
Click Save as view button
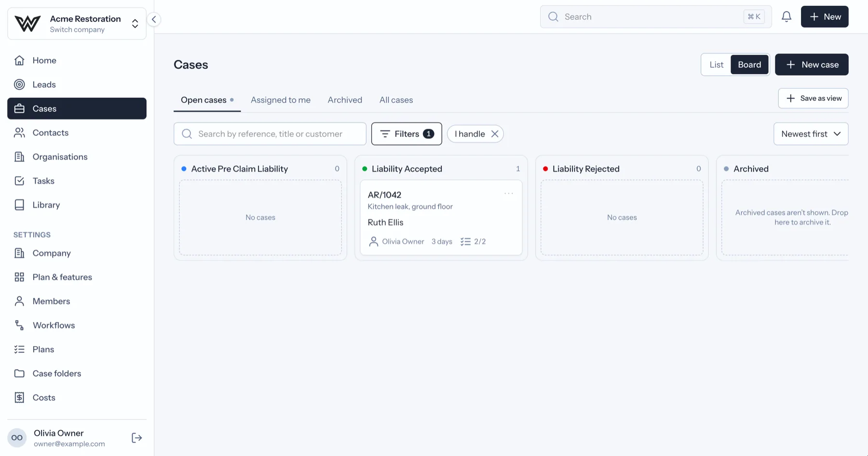coord(813,98)
